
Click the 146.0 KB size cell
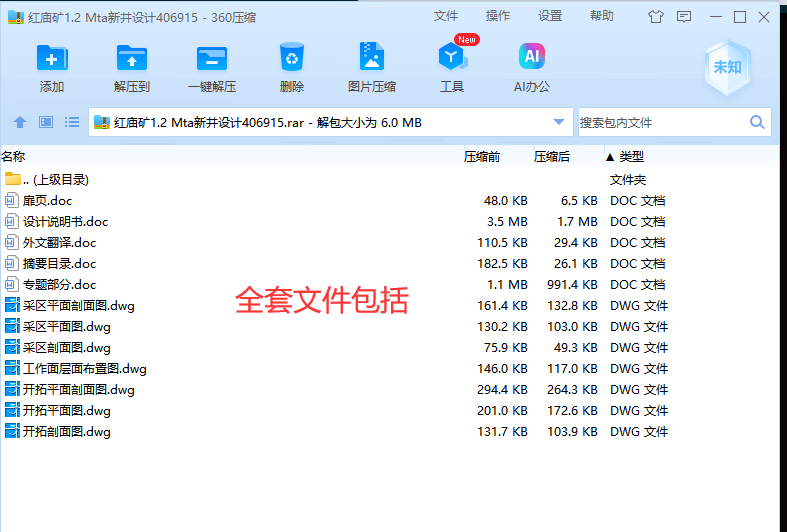click(x=502, y=369)
